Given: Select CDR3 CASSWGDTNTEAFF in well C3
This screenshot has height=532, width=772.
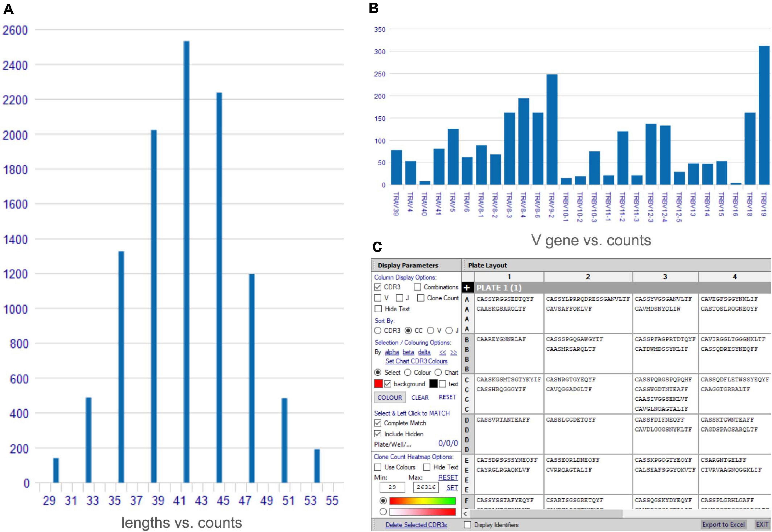Looking at the screenshot, I should 661,389.
